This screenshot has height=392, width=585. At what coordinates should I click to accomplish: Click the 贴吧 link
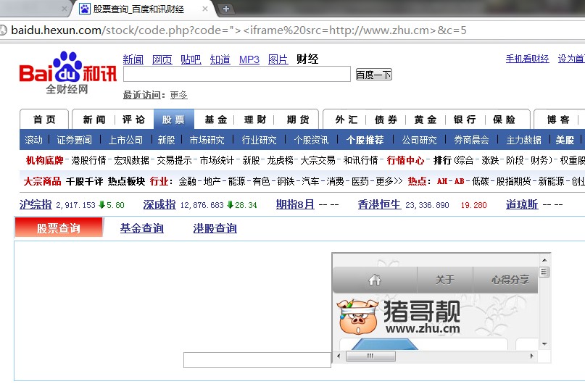point(191,59)
